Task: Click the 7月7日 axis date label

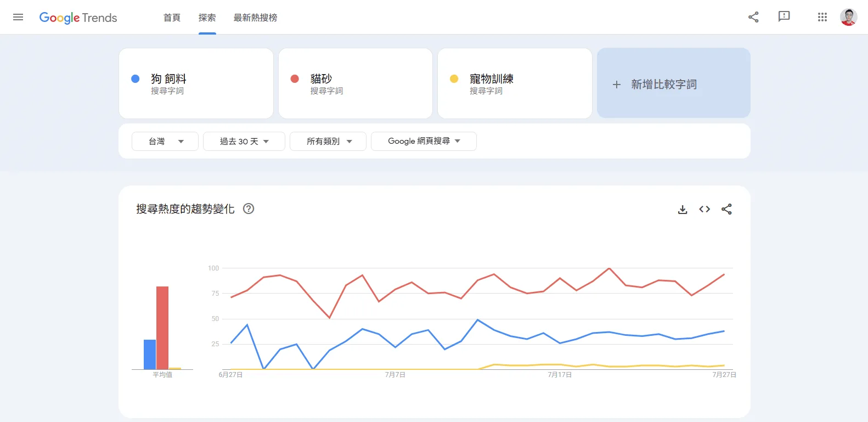Action: point(395,375)
